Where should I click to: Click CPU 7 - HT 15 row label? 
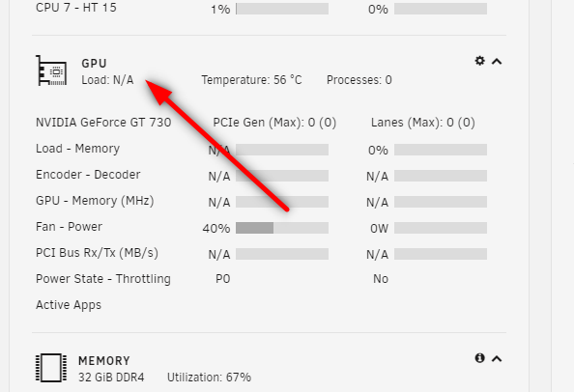point(76,8)
